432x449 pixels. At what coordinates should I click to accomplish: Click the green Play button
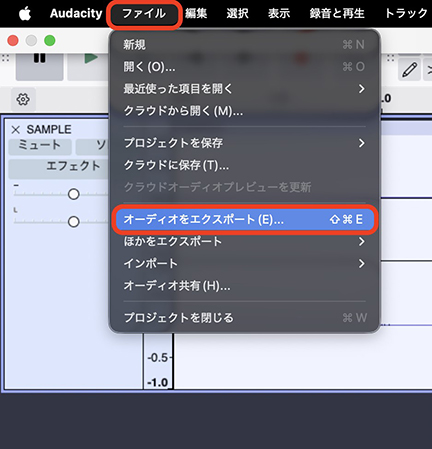tap(88, 66)
